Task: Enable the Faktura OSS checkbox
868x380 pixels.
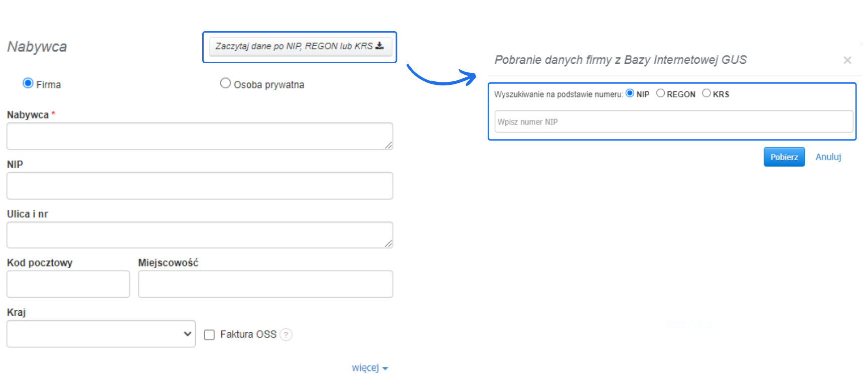Action: coord(209,335)
